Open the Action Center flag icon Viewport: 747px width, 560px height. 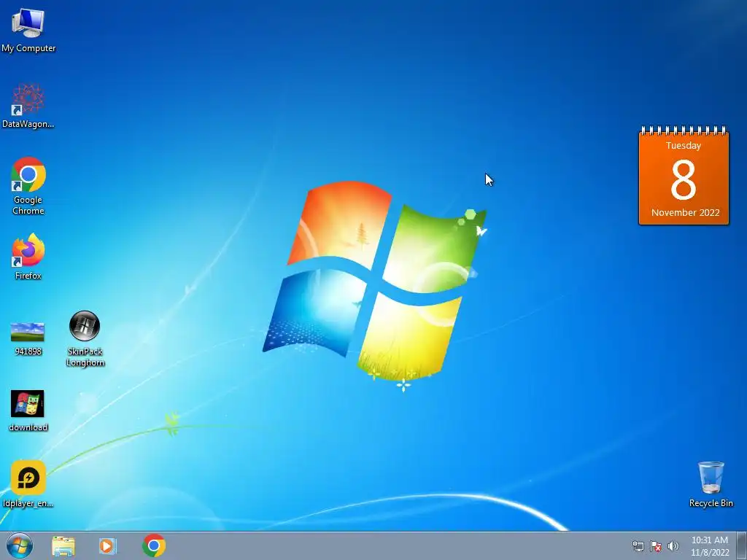656,546
